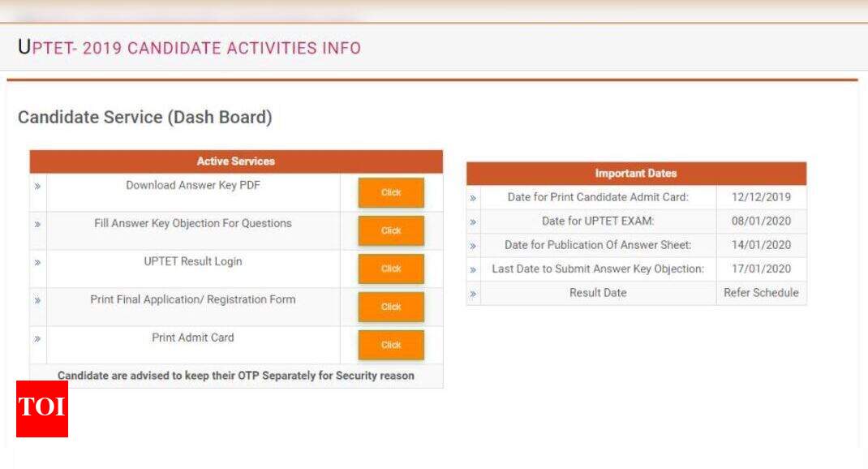The image size is (868, 469).
Task: Click the Download Answer Key PDF button
Action: pos(390,192)
